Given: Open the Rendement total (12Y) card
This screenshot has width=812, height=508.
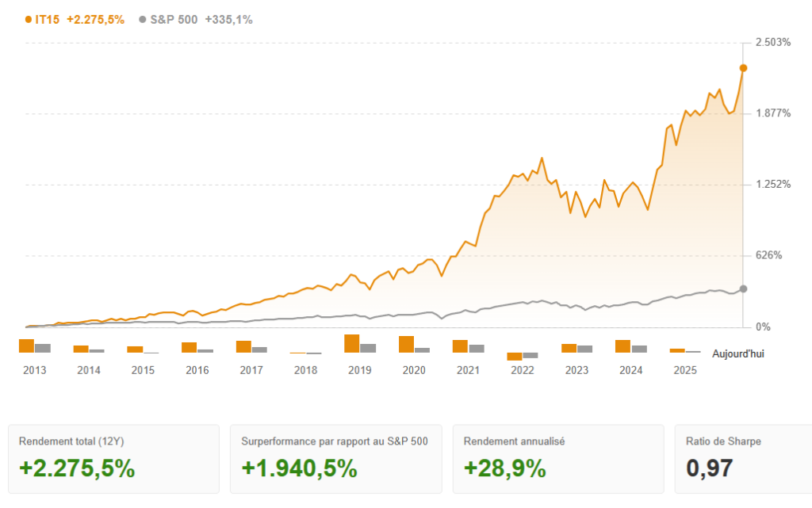Looking at the screenshot, I should 113,459.
